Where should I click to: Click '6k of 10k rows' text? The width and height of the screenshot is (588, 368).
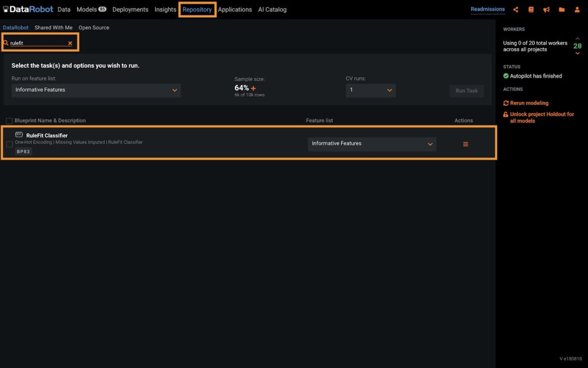[249, 95]
